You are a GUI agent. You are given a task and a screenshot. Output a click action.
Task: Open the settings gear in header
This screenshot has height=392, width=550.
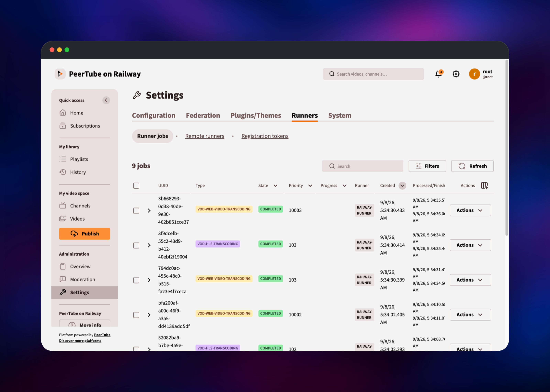click(456, 74)
